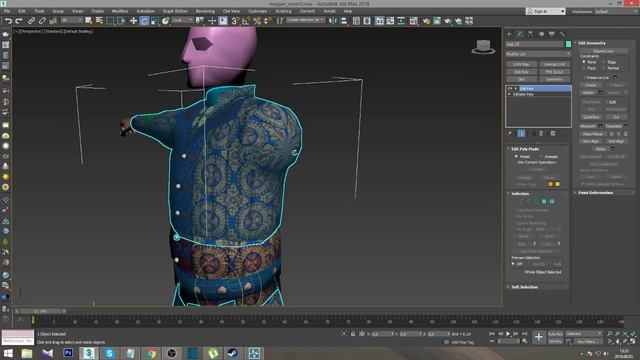640x360 pixels.
Task: Select the Model radio button
Action: click(516, 157)
